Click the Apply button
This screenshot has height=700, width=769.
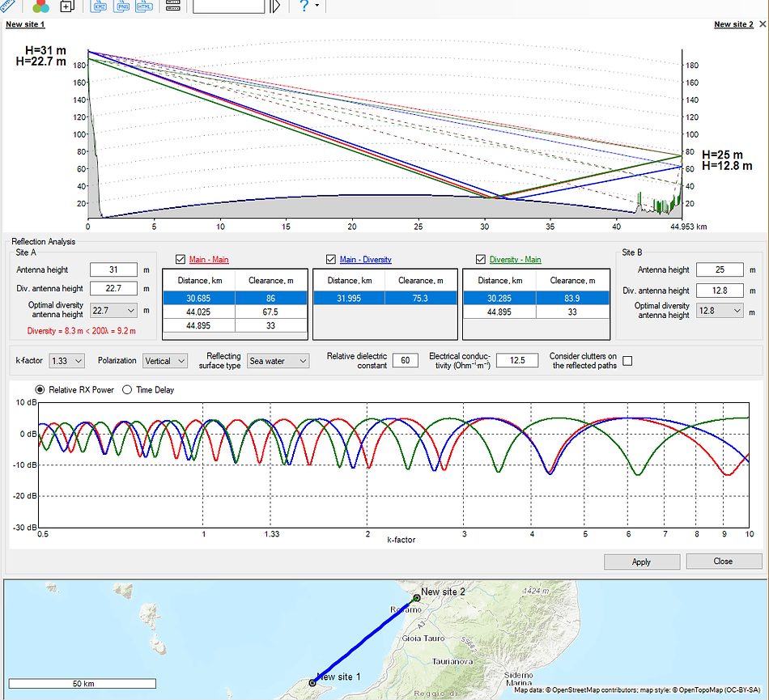pyautogui.click(x=641, y=562)
